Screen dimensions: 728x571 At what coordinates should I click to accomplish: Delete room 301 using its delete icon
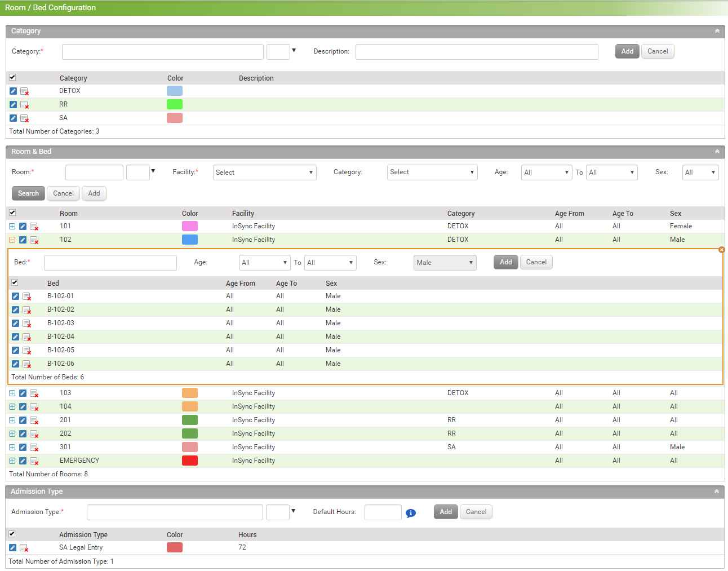click(x=34, y=448)
